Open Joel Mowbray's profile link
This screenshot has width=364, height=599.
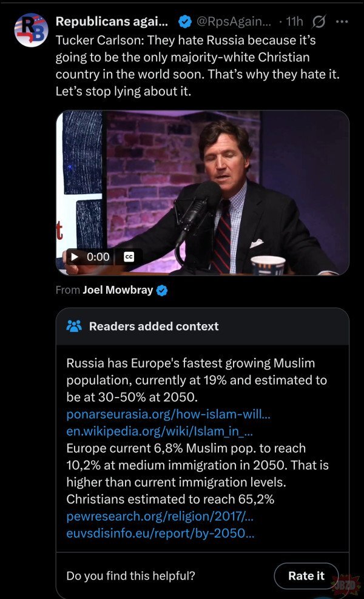tap(118, 290)
